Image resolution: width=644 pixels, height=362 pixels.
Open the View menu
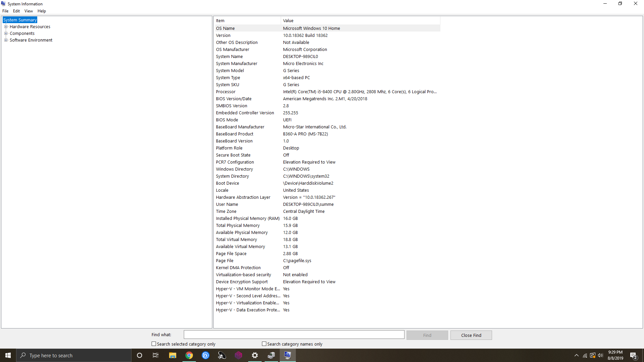coord(29,11)
